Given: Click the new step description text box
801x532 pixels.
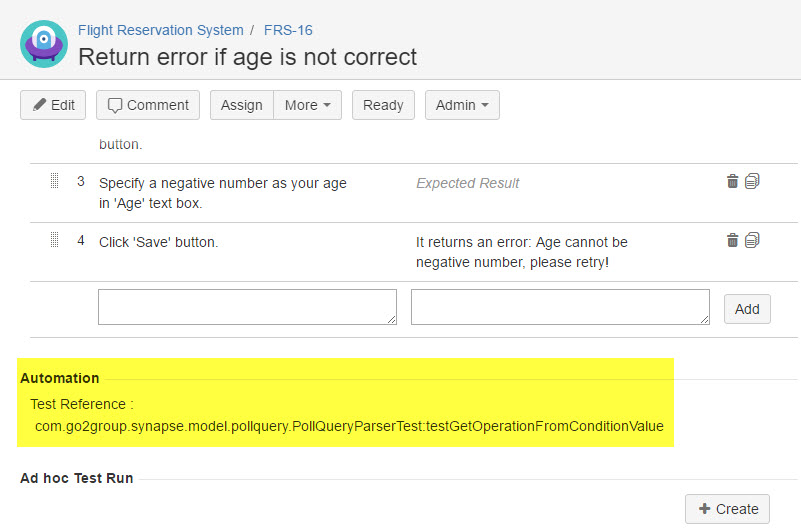Looking at the screenshot, I should coord(247,307).
